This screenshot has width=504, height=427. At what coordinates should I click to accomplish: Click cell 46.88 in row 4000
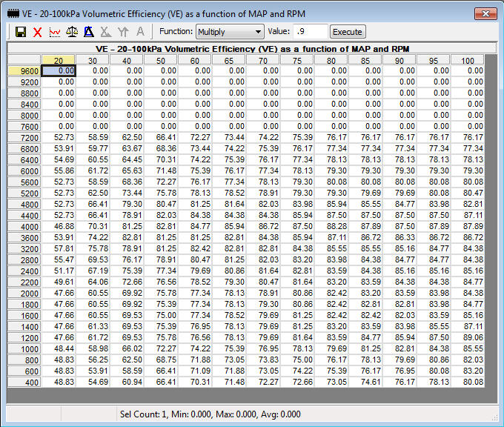click(x=59, y=226)
